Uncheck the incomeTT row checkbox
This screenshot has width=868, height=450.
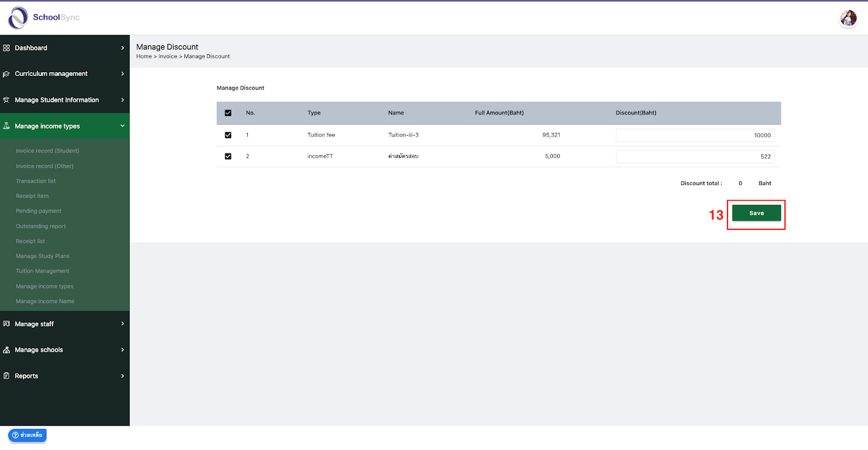pos(228,156)
